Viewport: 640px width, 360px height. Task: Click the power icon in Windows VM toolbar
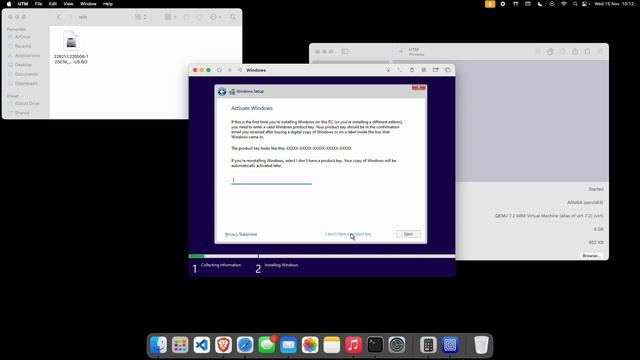coord(220,70)
